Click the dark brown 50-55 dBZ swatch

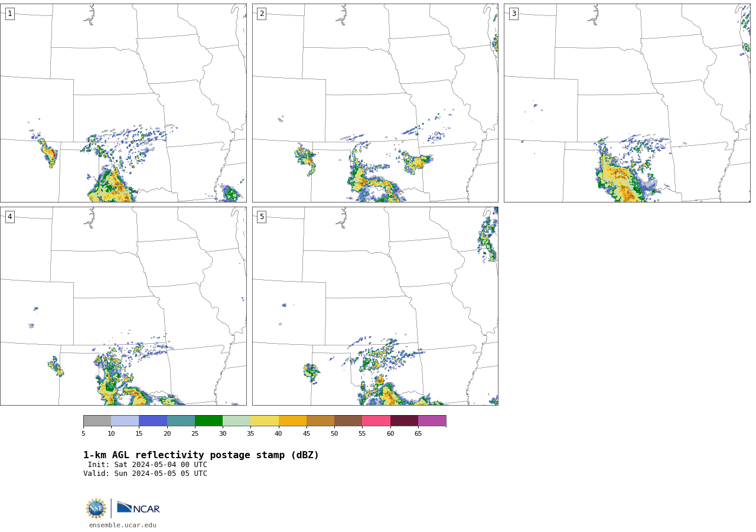[x=348, y=421]
